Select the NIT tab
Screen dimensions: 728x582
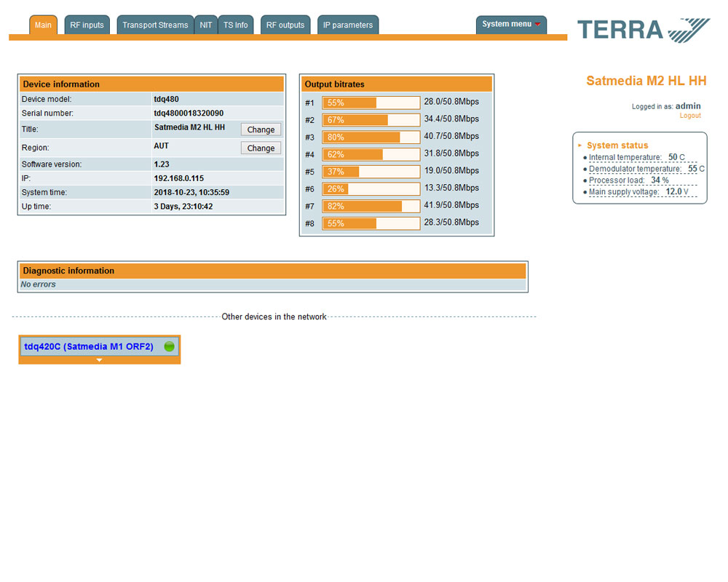206,25
